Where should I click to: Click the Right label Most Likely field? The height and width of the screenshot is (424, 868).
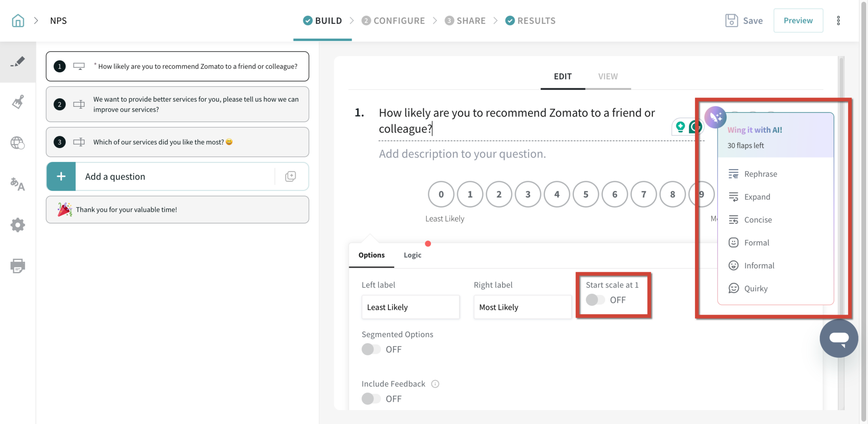(522, 307)
